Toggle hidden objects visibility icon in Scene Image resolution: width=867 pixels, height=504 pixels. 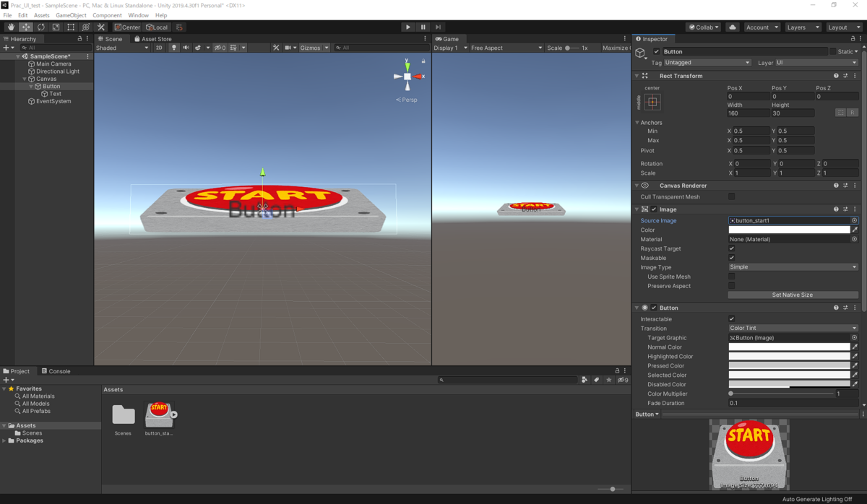(x=220, y=48)
